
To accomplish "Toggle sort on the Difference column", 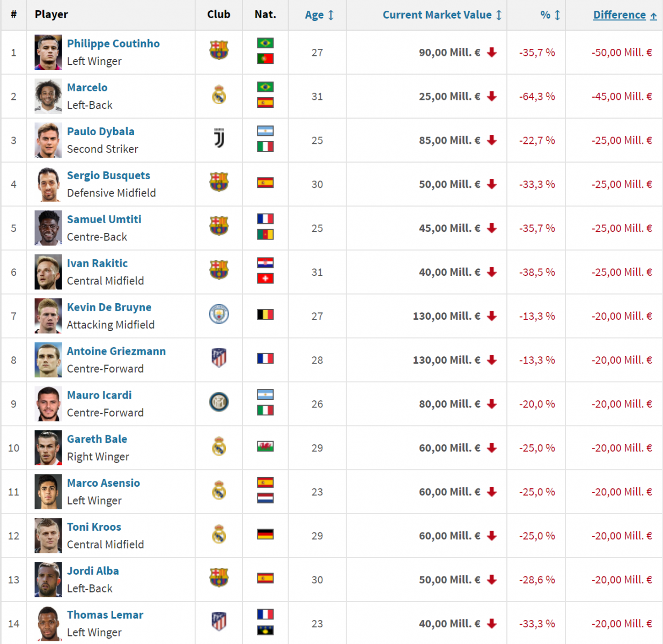I will (x=625, y=15).
